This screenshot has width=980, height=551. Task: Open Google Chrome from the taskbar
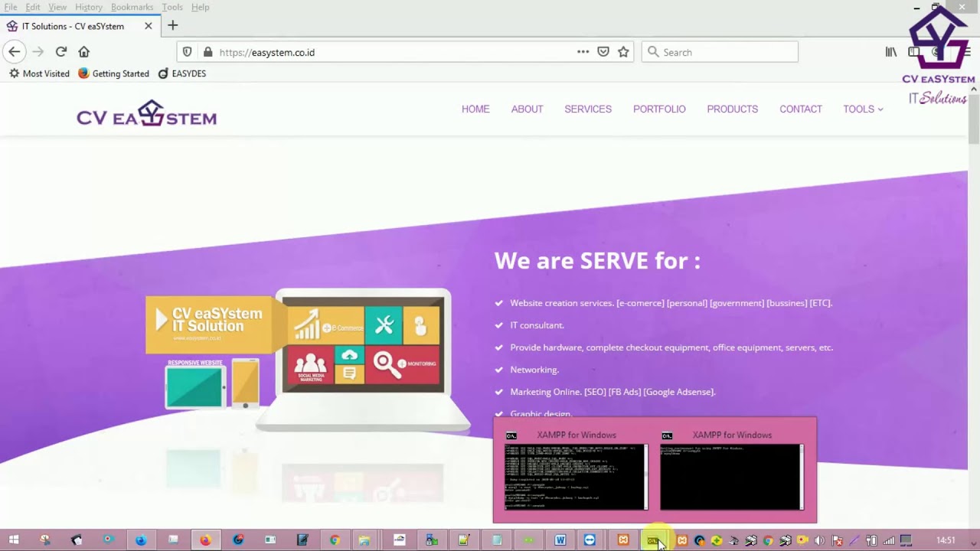(x=335, y=540)
